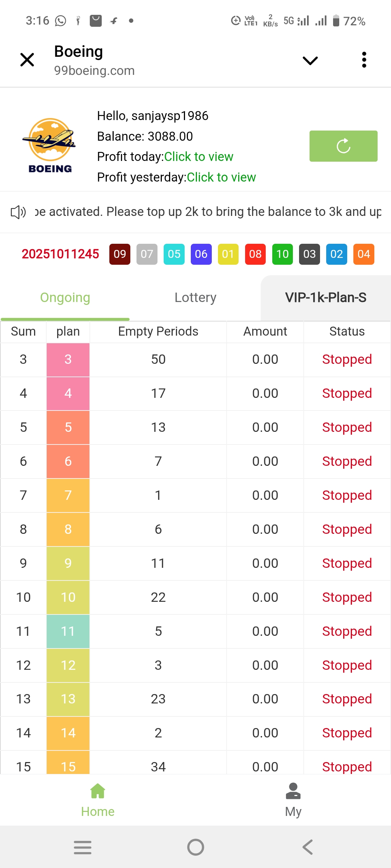Tap the Android home circle button

pos(195,847)
